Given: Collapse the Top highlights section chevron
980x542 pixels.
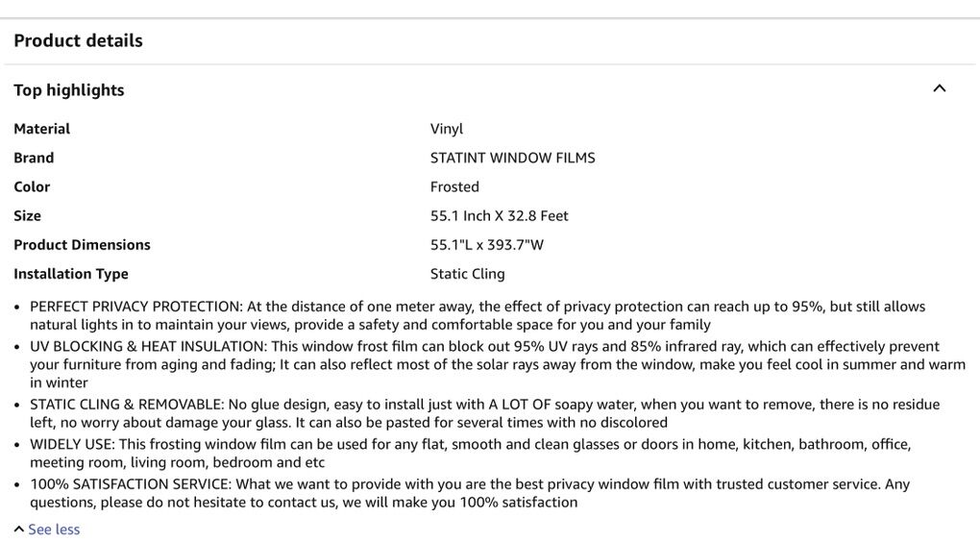Looking at the screenshot, I should 939,88.
